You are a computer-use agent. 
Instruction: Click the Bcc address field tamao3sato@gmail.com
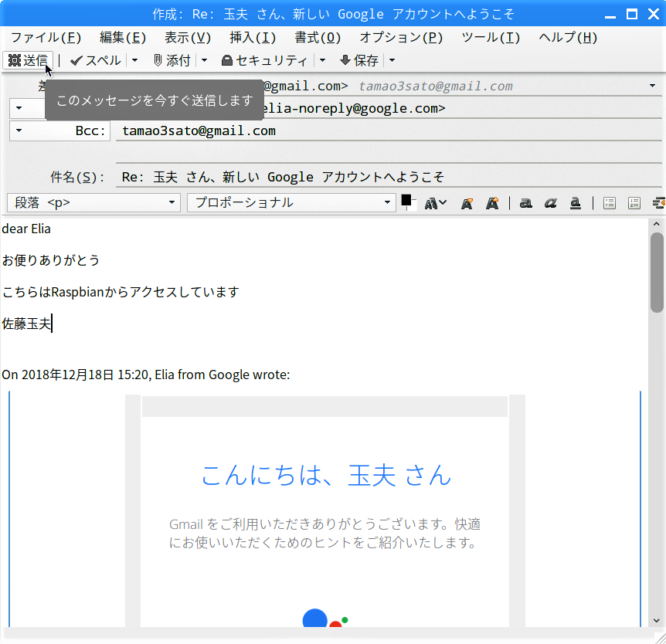point(389,130)
